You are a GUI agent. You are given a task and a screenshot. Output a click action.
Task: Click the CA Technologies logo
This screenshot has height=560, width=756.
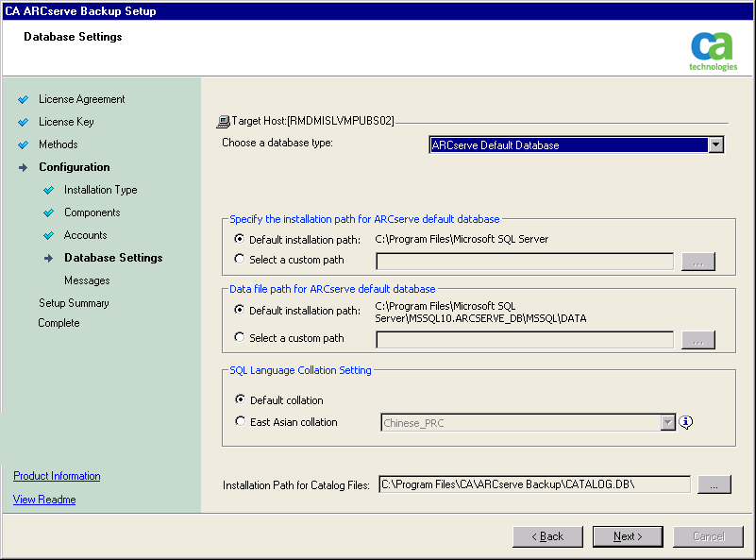tap(714, 51)
